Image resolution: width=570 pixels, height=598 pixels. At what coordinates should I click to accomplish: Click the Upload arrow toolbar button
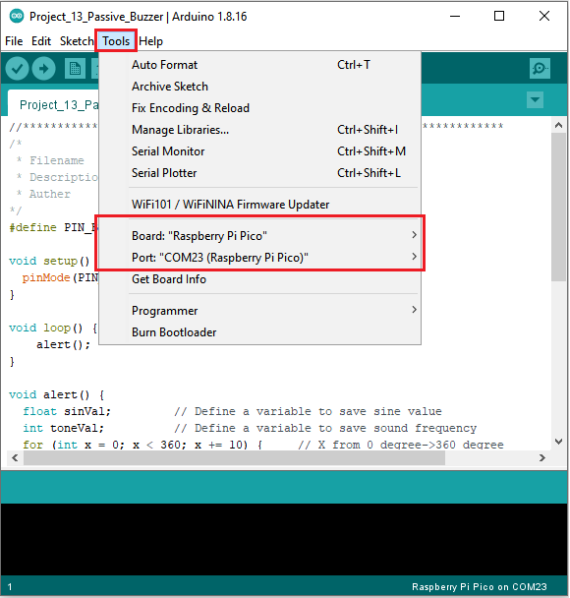(43, 69)
